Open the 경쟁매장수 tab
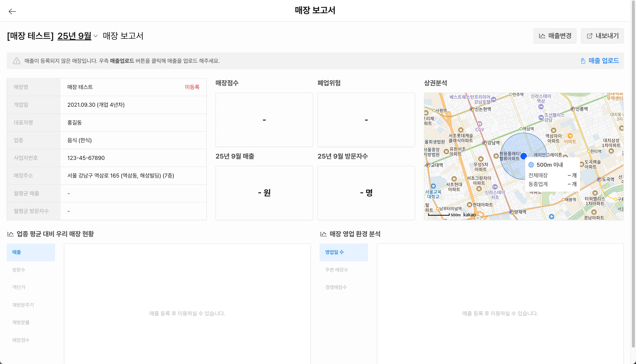This screenshot has height=364, width=636. (x=336, y=287)
